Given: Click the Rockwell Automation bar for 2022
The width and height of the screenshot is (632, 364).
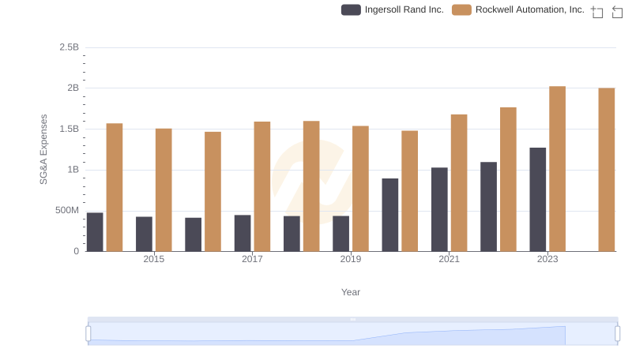Looking at the screenshot, I should point(508,179).
